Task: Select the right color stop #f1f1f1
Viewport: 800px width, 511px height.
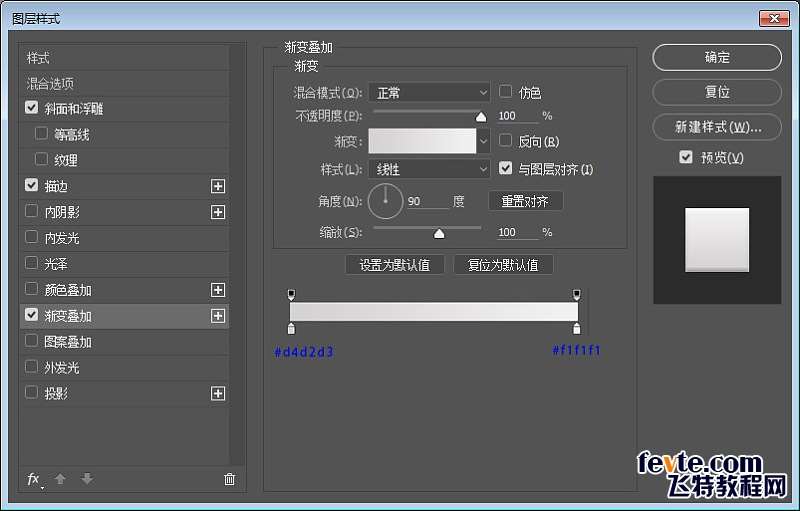Action: click(577, 328)
